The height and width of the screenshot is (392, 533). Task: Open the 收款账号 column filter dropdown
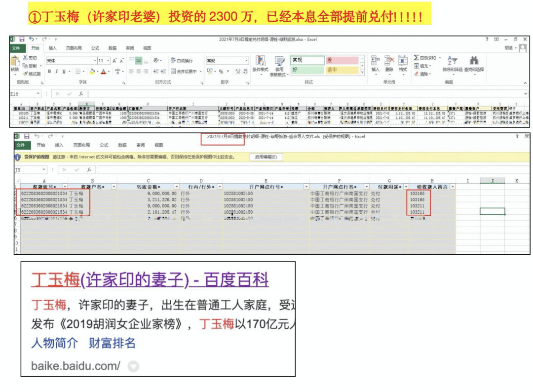pyautogui.click(x=65, y=187)
